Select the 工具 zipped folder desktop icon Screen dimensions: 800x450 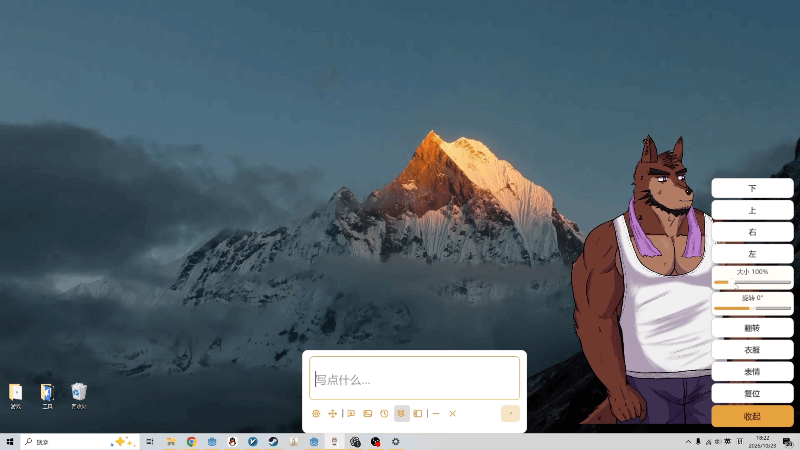tap(47, 396)
